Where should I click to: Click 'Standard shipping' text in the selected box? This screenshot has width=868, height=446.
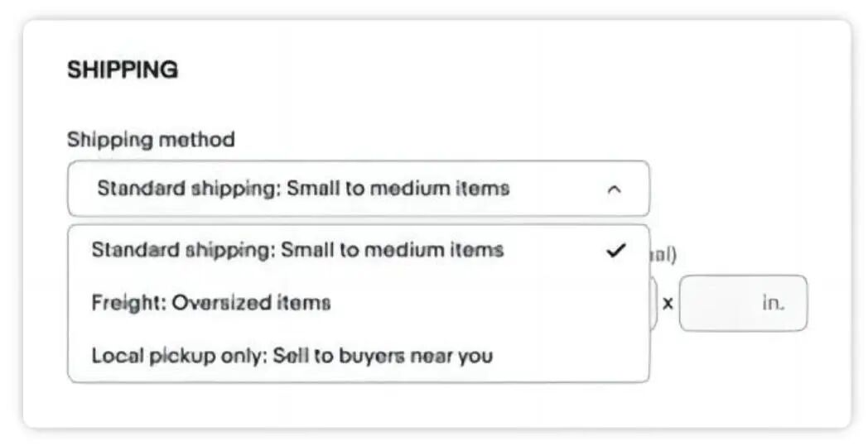[x=188, y=189]
